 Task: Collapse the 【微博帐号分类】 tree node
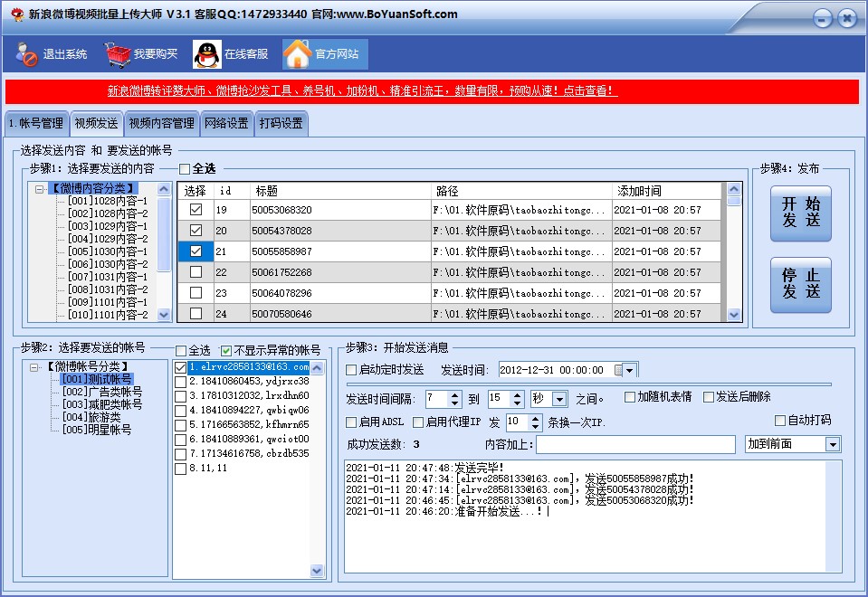pos(34,367)
